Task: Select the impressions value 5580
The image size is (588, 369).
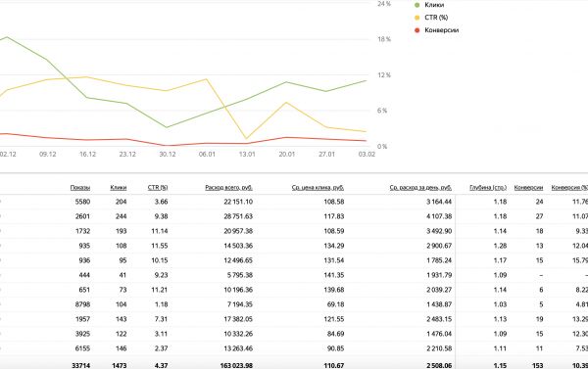Action: point(82,202)
